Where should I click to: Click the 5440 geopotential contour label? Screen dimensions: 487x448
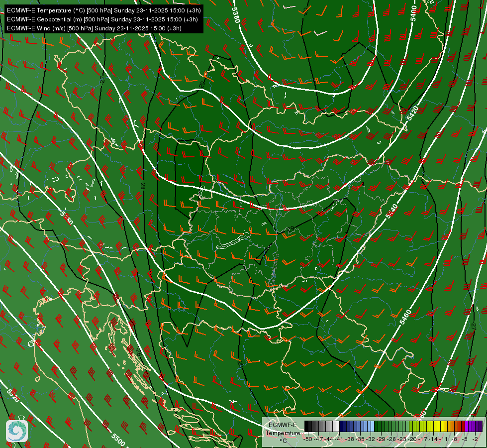pyautogui.click(x=391, y=211)
